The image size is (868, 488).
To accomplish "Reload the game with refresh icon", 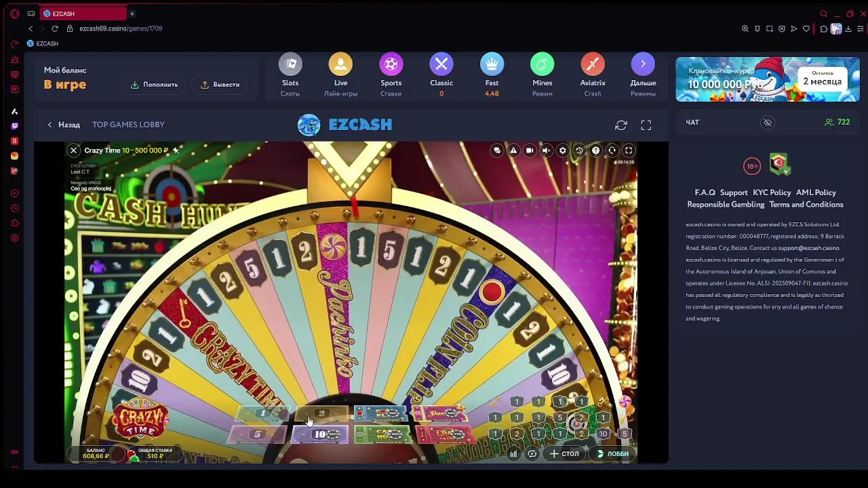I will (621, 125).
